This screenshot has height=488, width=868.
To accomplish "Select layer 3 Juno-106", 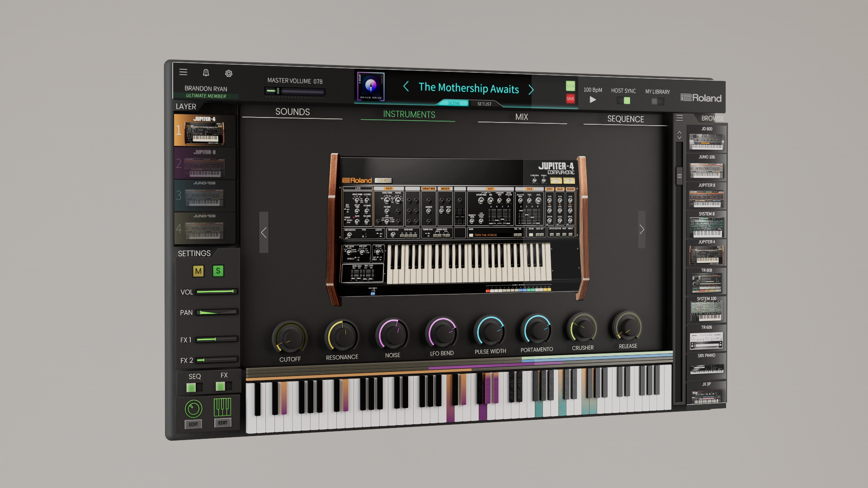I will point(205,196).
